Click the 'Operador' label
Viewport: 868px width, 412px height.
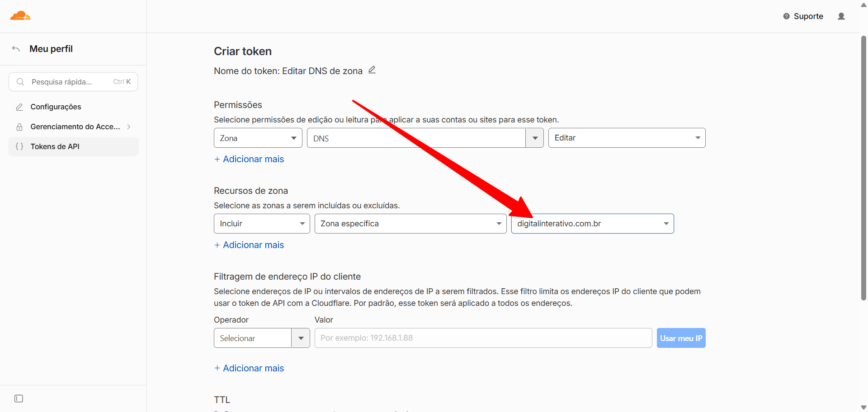coord(231,320)
